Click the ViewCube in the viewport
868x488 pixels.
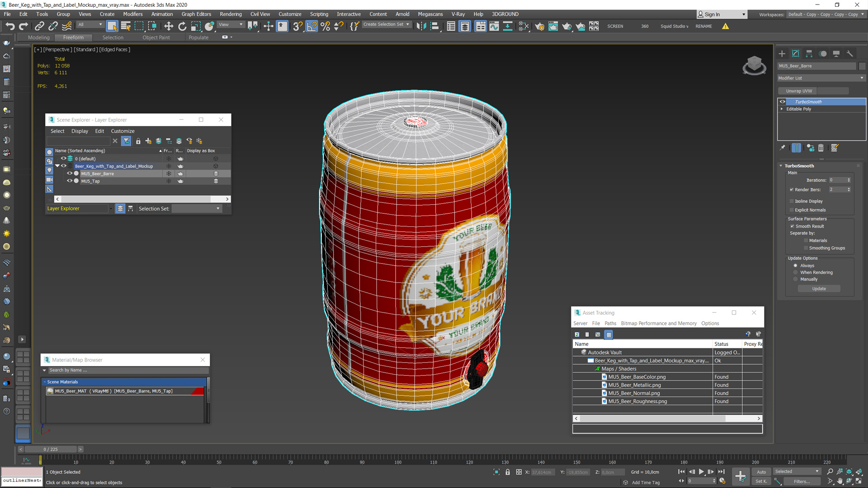click(x=754, y=66)
